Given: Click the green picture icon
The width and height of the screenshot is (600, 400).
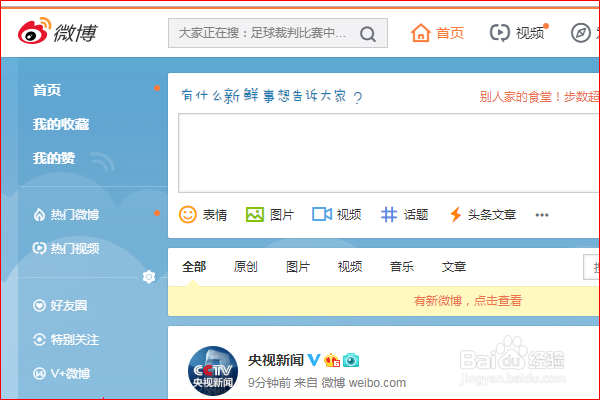Looking at the screenshot, I should 254,215.
